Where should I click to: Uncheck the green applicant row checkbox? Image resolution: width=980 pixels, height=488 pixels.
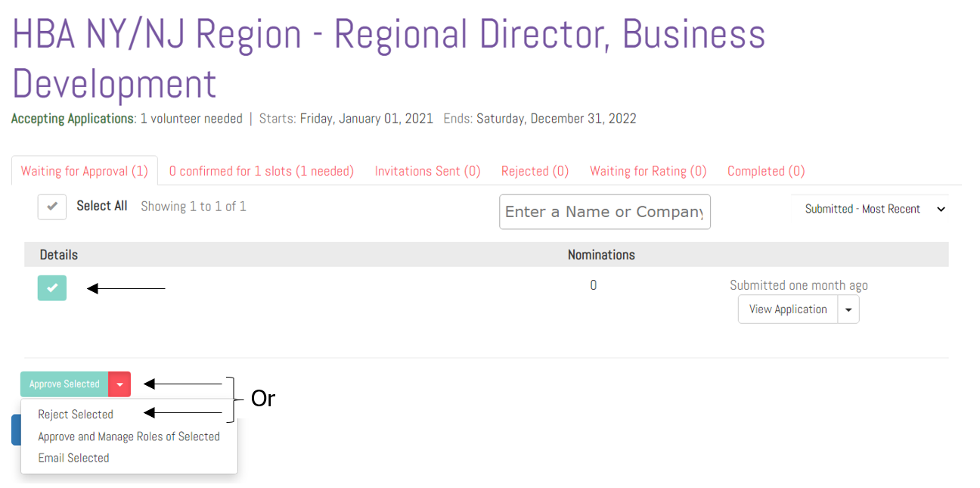tap(52, 288)
